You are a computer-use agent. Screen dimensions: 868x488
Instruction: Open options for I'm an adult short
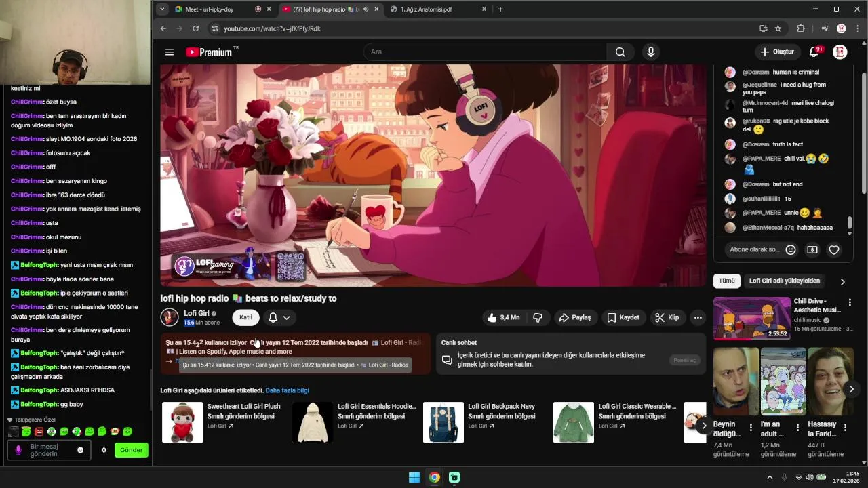coord(797,428)
